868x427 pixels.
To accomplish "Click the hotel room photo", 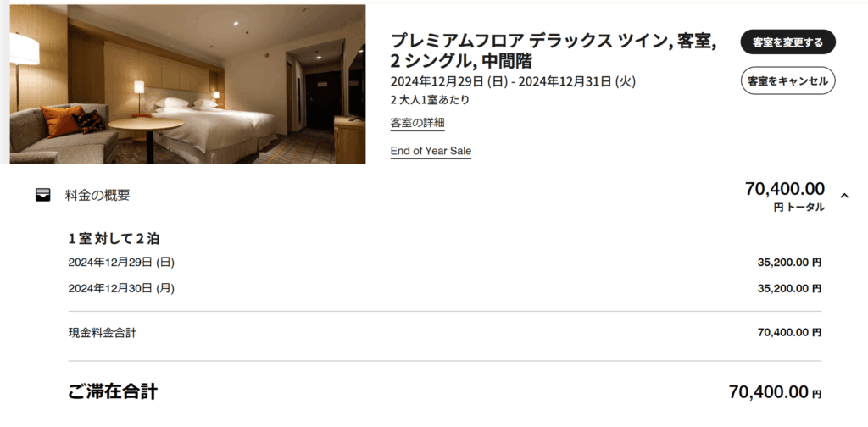I will point(187,84).
